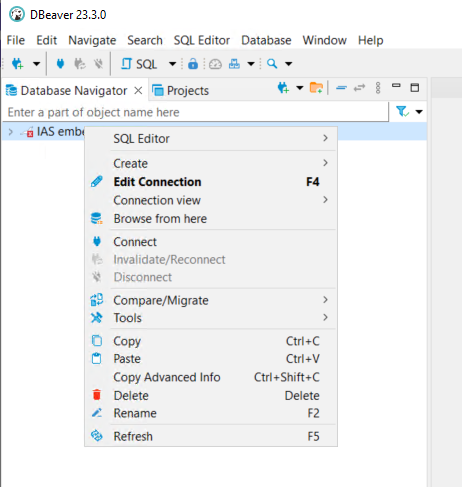462x487 pixels.
Task: Click the create new folder icon
Action: 316,88
